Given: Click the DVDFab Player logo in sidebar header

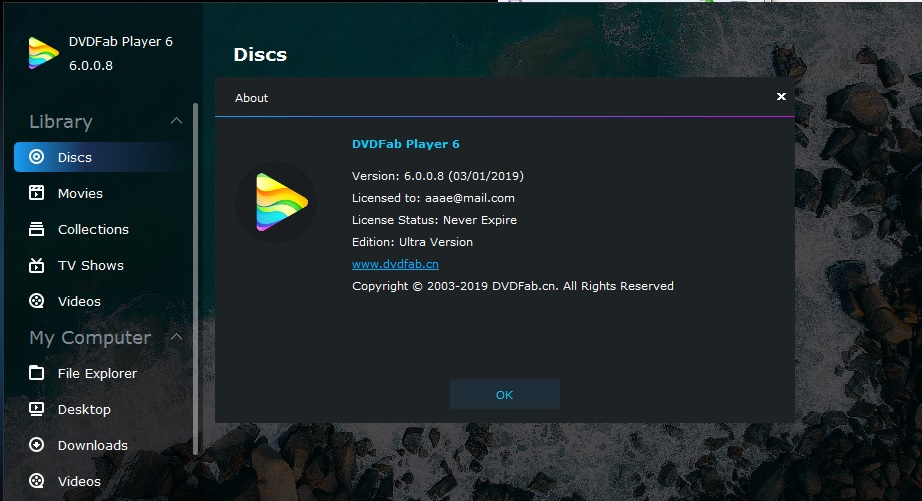Looking at the screenshot, I should pos(44,53).
